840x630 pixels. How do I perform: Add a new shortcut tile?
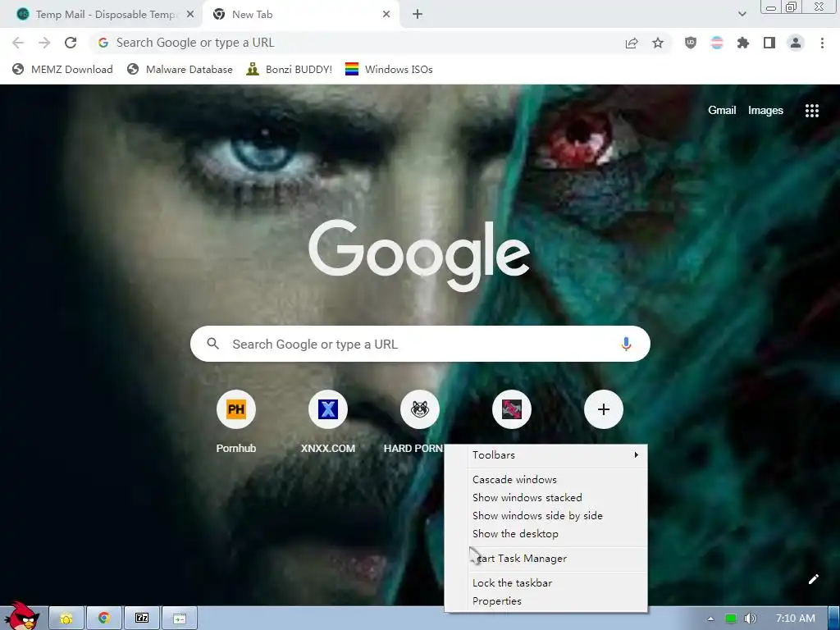pyautogui.click(x=604, y=410)
